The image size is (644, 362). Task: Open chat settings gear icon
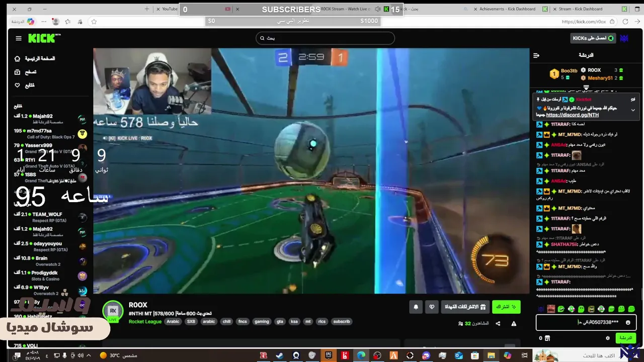608,338
